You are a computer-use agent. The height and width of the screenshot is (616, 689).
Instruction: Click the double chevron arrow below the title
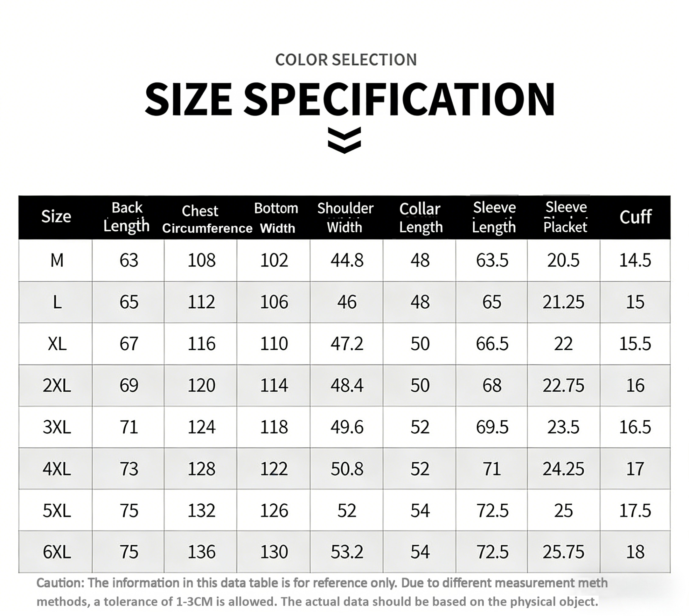point(344,140)
